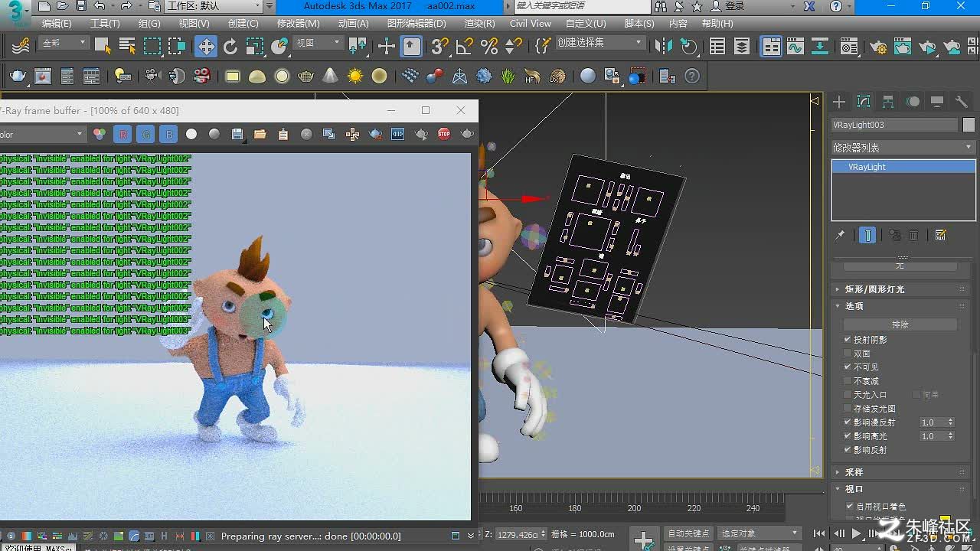Screen dimensions: 980x551
Task: Enable the 天光入口 checkbox
Action: point(848,395)
